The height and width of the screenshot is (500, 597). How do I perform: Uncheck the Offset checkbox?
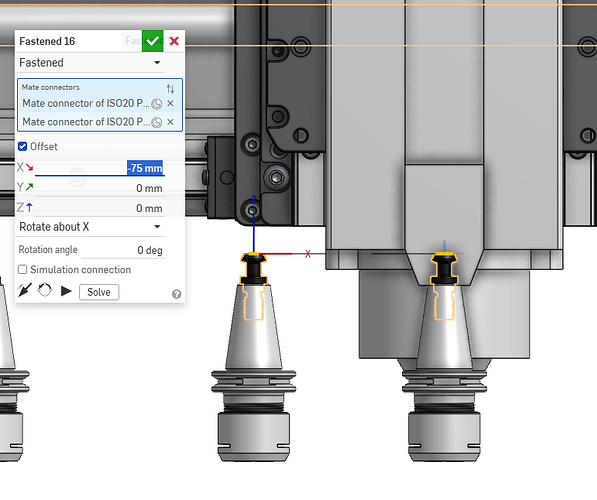tap(22, 147)
